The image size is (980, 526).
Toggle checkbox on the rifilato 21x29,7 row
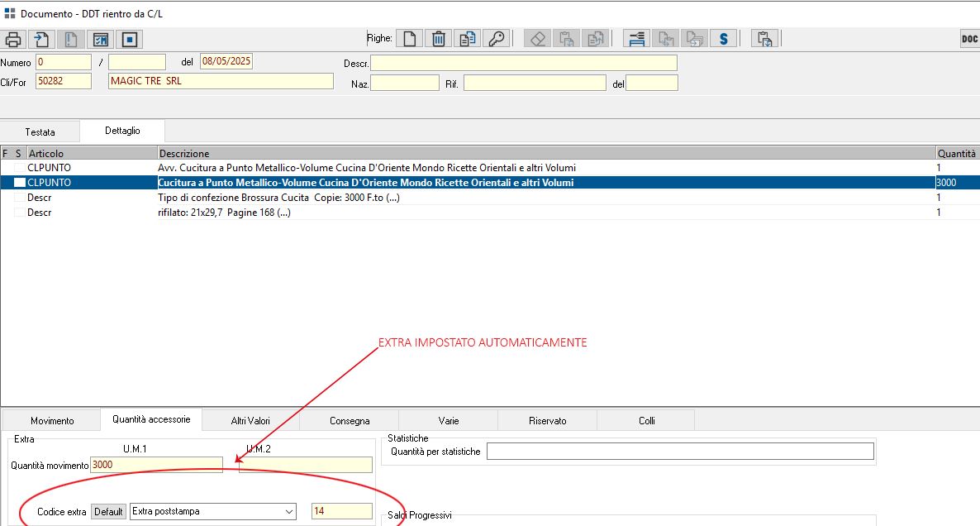click(x=20, y=213)
